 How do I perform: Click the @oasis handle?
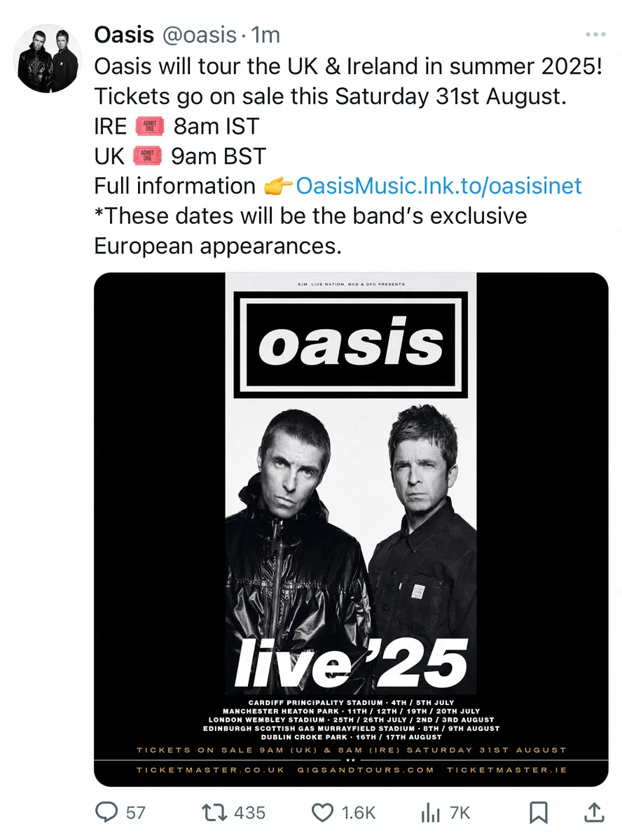[x=199, y=34]
